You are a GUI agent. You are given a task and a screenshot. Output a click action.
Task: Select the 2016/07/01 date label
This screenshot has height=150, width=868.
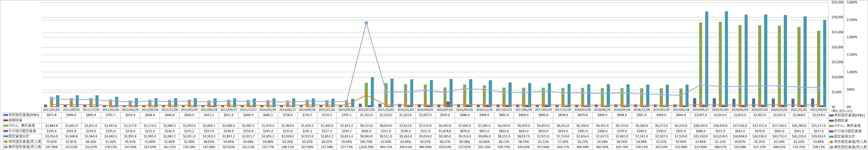point(444,110)
